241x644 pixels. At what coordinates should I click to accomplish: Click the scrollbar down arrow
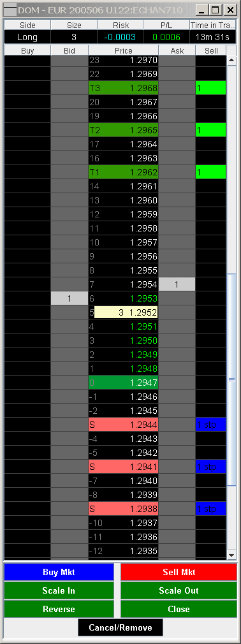tap(231, 555)
